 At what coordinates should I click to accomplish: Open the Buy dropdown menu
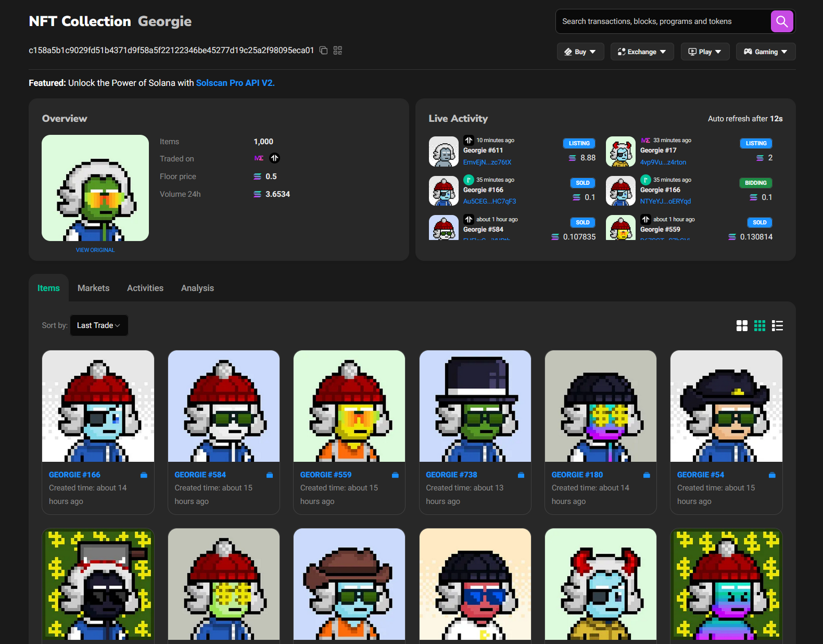tap(580, 52)
